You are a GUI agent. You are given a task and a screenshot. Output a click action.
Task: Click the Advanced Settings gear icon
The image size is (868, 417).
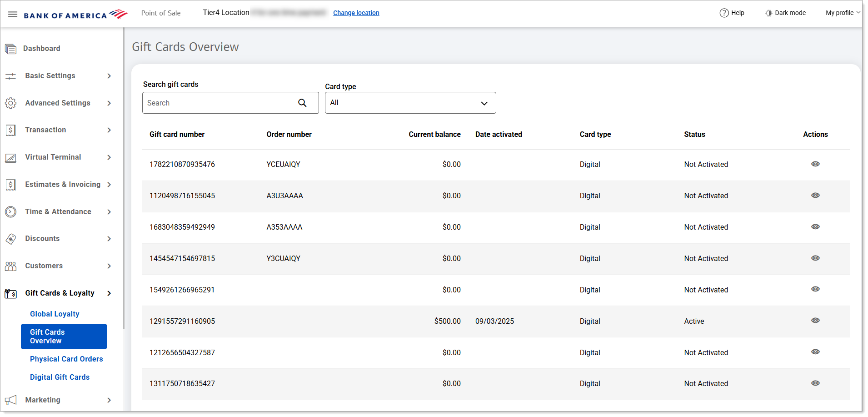(10, 103)
